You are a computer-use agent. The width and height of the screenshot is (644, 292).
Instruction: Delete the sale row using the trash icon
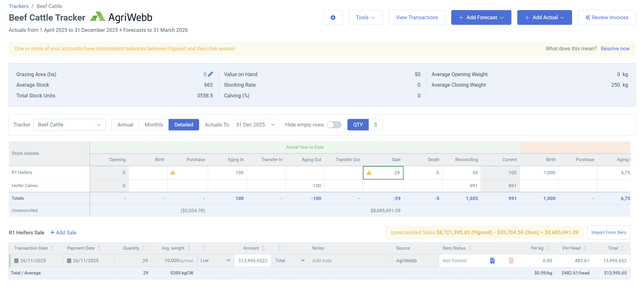click(511, 261)
